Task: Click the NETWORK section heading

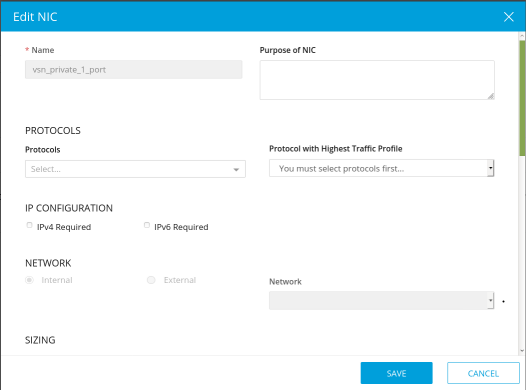Action: 48,263
